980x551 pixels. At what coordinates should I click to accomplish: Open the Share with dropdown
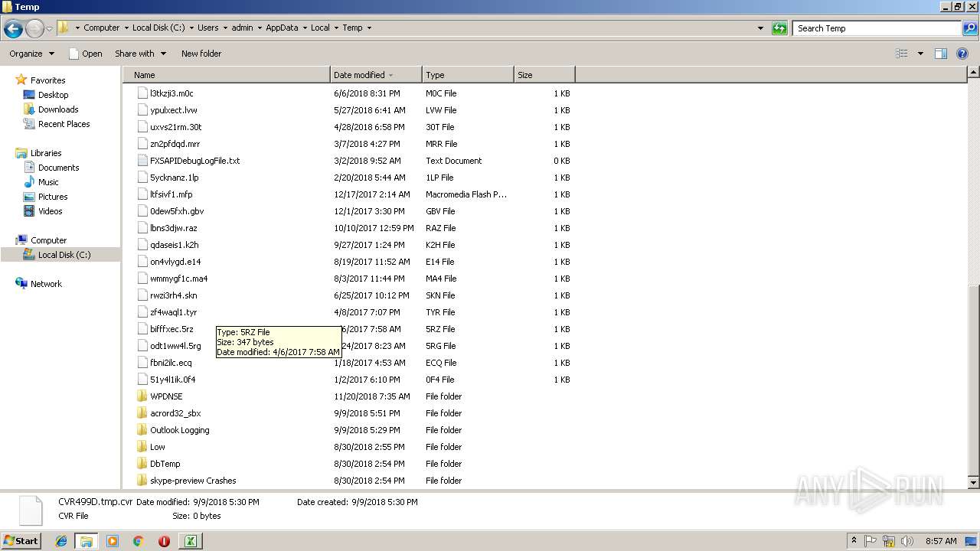point(140,54)
